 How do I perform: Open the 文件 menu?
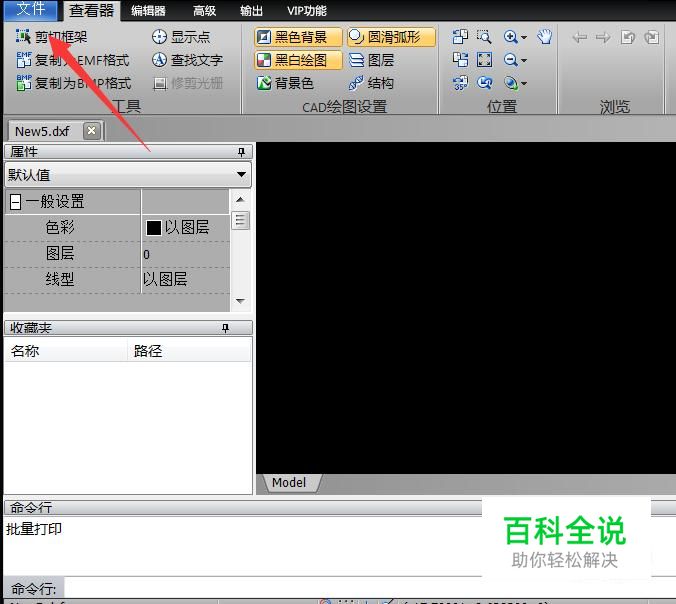(30, 9)
